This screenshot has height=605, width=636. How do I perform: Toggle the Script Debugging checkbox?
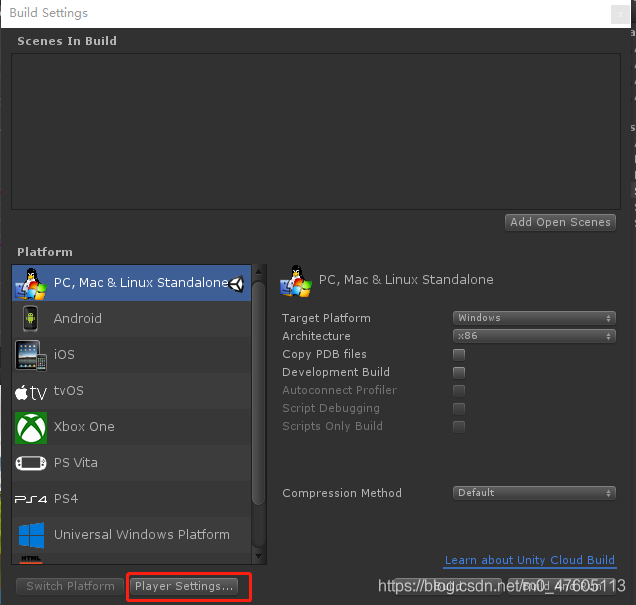point(459,408)
